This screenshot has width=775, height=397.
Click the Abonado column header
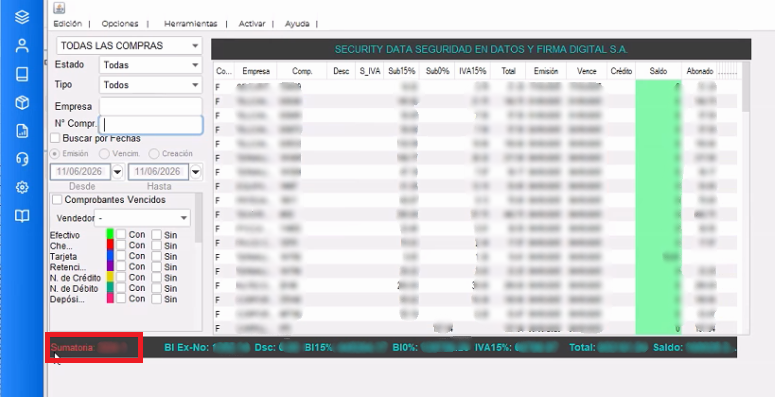(x=699, y=71)
